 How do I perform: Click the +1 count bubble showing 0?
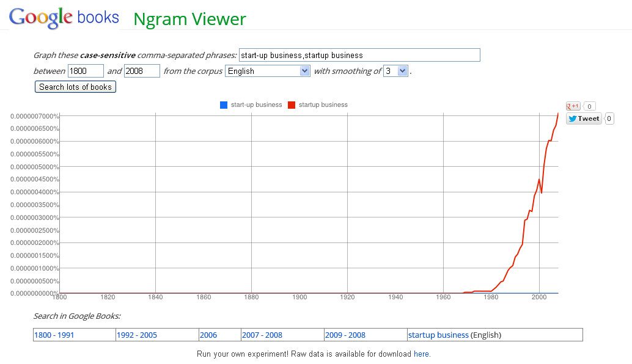tap(589, 106)
